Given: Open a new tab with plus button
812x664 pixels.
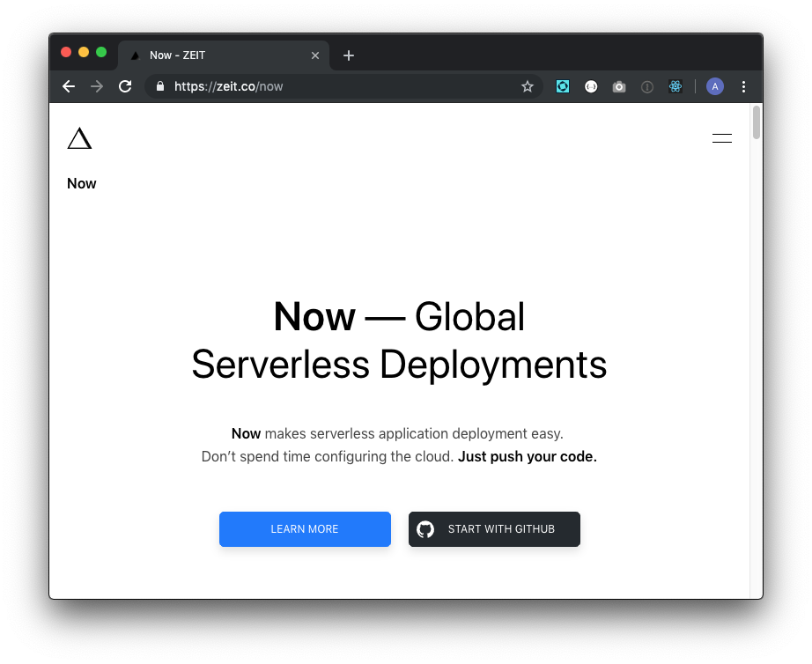Looking at the screenshot, I should tap(349, 55).
